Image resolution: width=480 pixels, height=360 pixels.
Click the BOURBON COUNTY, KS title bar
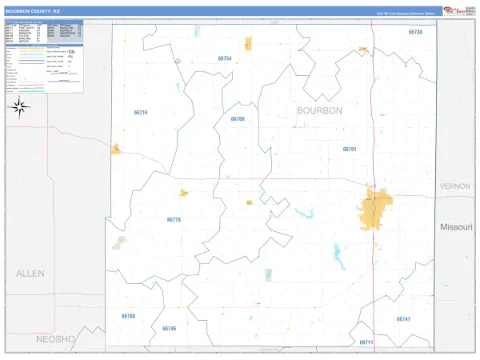pyautogui.click(x=223, y=11)
